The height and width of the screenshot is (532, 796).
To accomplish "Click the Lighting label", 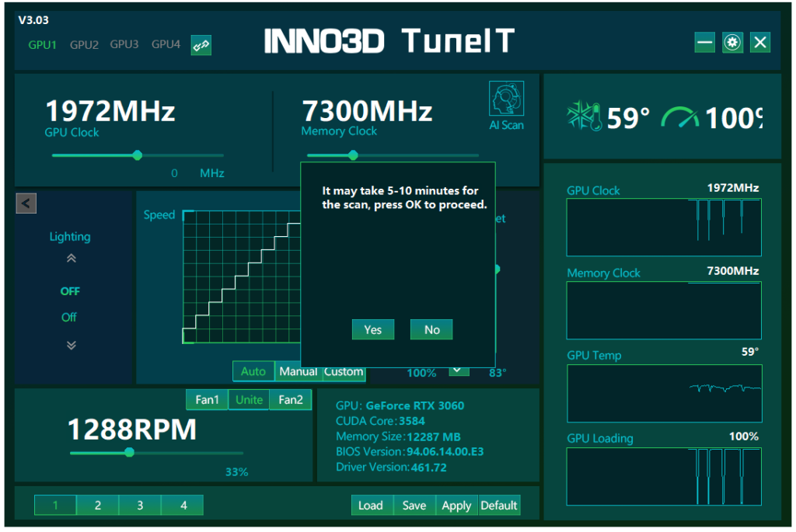I will pyautogui.click(x=70, y=236).
